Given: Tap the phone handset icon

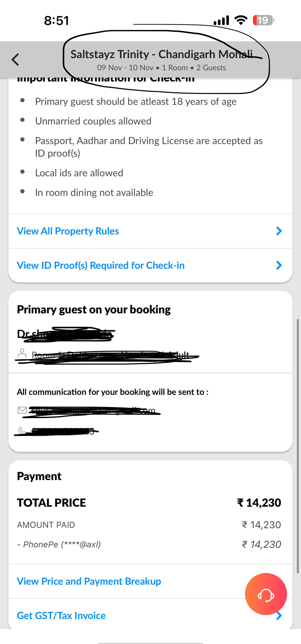Looking at the screenshot, I should tap(22, 431).
